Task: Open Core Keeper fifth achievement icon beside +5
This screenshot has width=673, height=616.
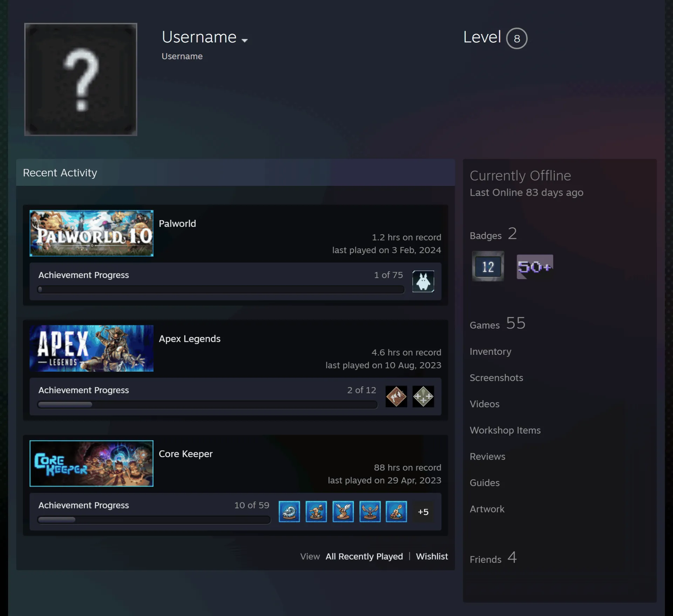Action: coord(396,512)
